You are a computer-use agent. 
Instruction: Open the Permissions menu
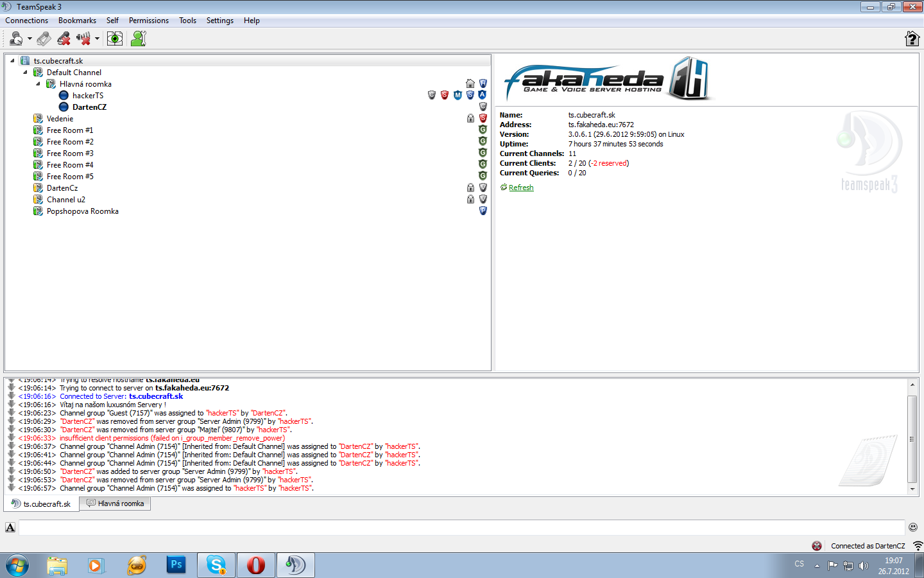point(148,21)
